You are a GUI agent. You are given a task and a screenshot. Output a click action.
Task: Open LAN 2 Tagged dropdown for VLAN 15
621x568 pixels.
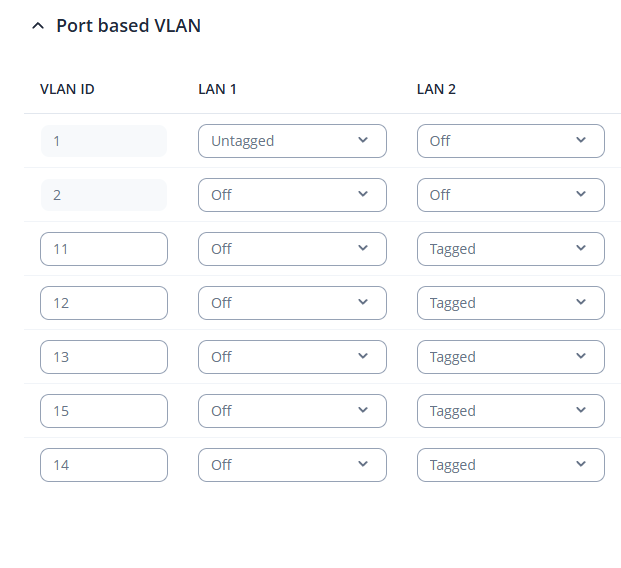(x=510, y=411)
